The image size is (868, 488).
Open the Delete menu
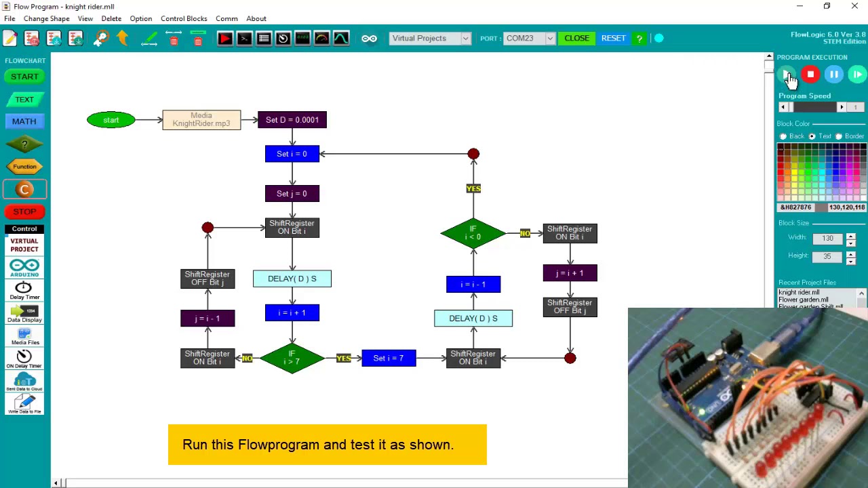point(111,18)
